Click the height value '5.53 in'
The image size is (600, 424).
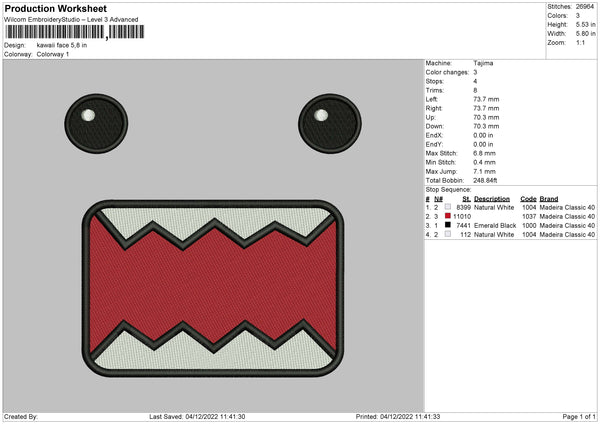pyautogui.click(x=586, y=24)
